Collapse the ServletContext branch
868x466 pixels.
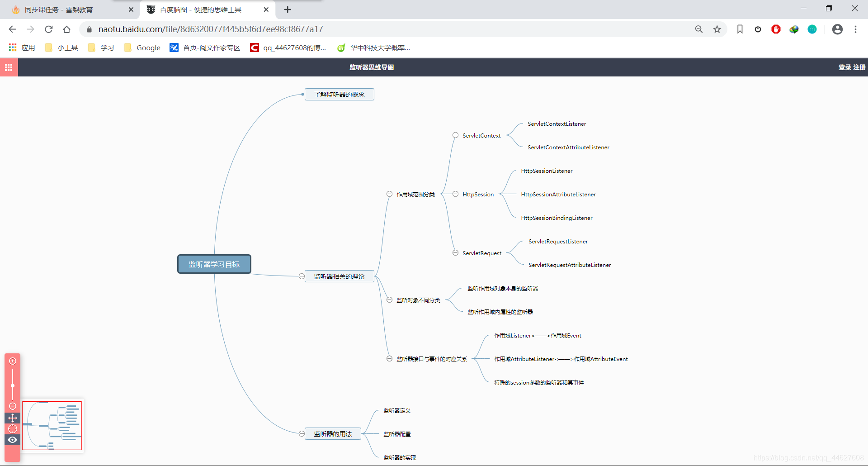(455, 135)
